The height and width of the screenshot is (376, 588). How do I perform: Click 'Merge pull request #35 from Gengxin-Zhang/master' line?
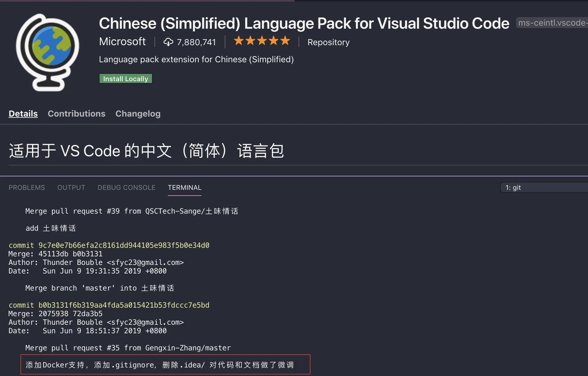[x=128, y=348]
